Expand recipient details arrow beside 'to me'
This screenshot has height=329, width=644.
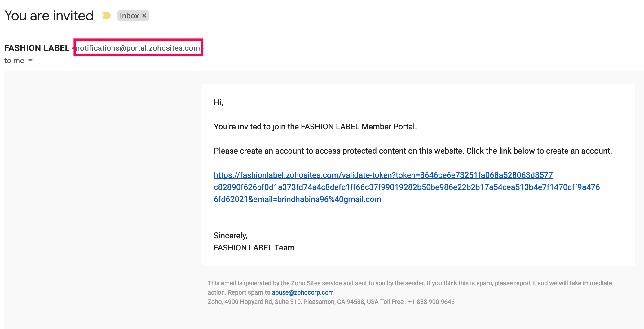tap(30, 60)
